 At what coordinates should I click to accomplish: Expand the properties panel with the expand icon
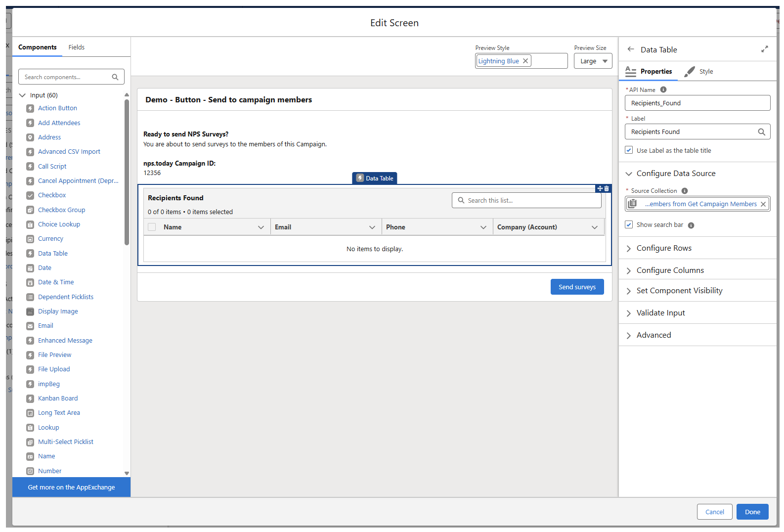[x=764, y=49]
